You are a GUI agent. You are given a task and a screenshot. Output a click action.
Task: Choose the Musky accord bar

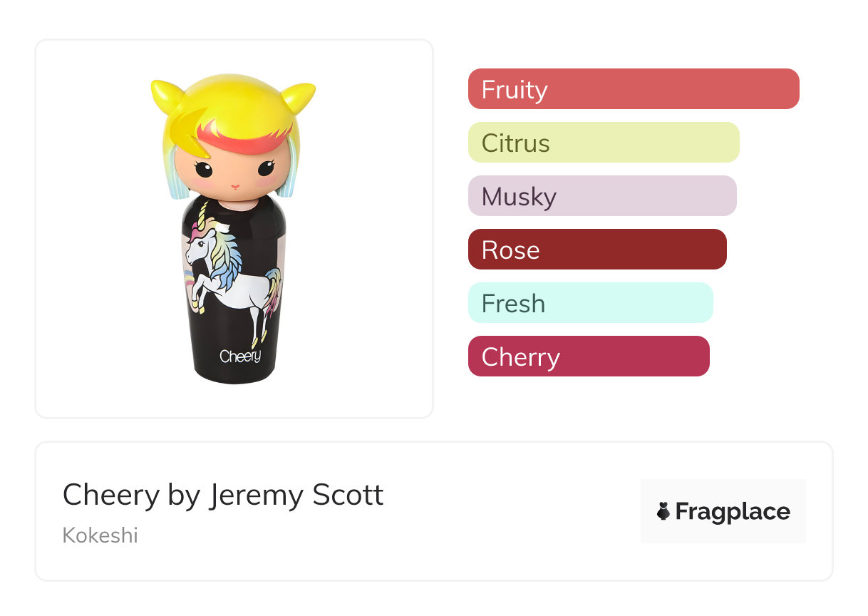(601, 196)
